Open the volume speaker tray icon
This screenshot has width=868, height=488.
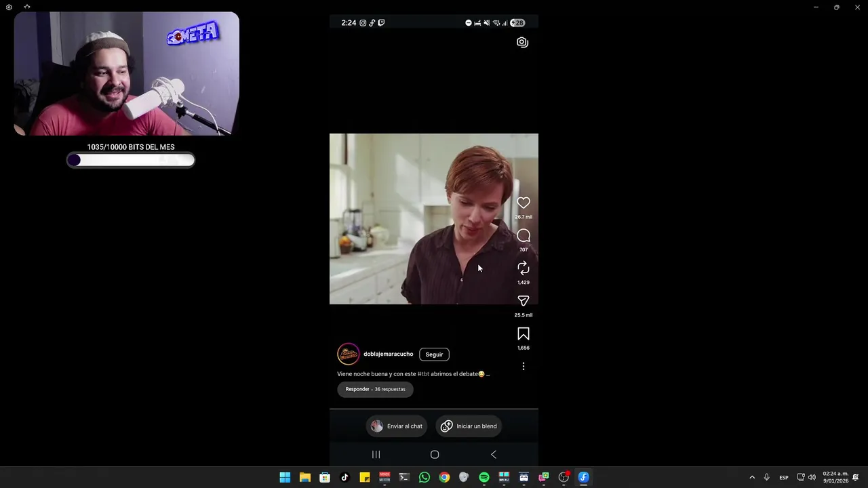click(x=812, y=477)
